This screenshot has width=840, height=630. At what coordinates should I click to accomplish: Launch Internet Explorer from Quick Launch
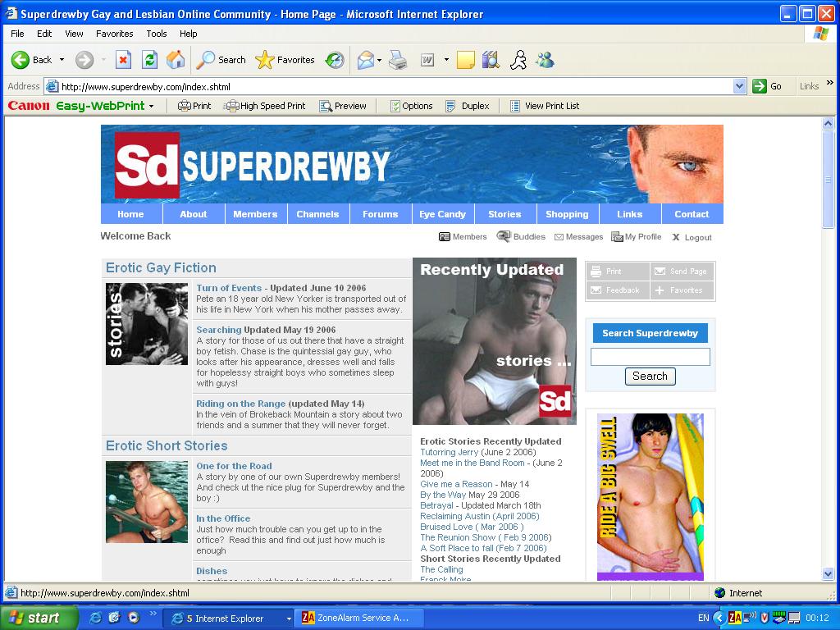coord(95,618)
